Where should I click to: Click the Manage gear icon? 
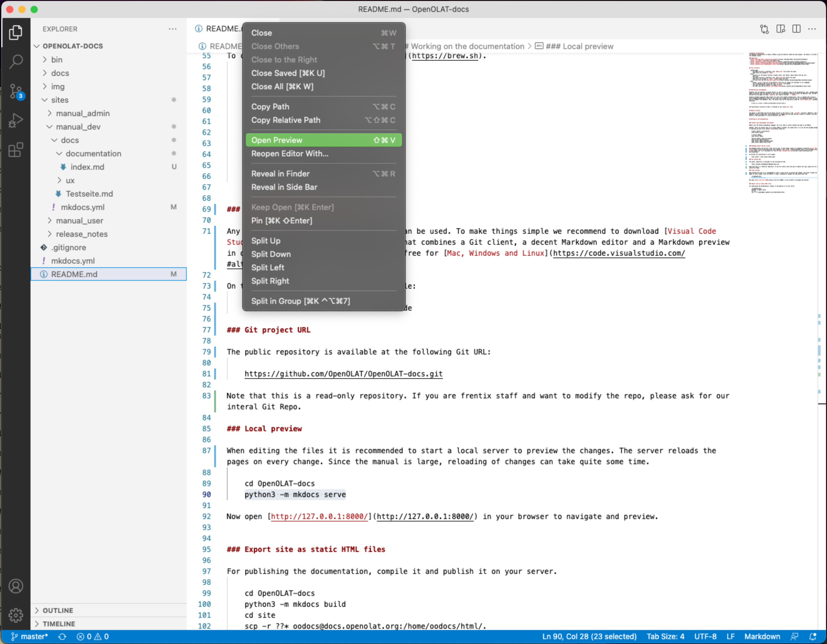(16, 615)
